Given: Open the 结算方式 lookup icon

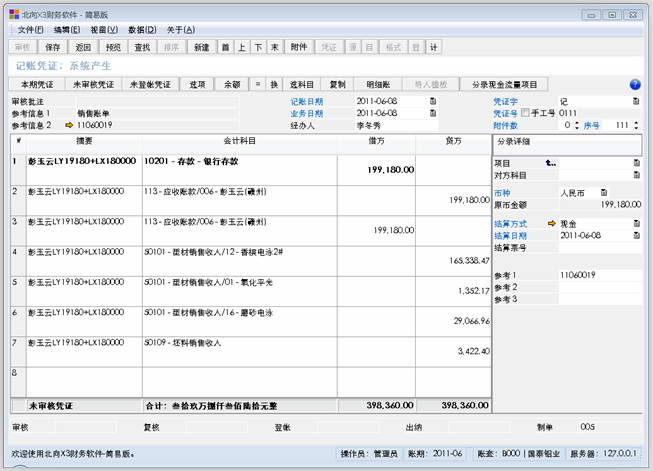Looking at the screenshot, I should pyautogui.click(x=636, y=224).
